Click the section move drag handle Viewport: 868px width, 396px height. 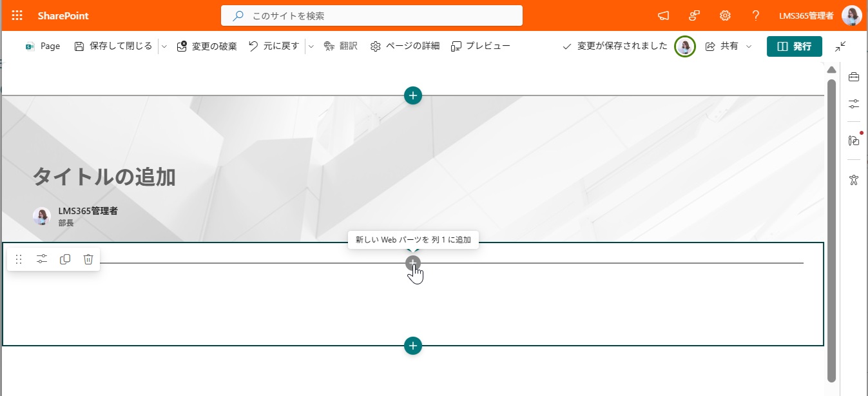click(19, 259)
